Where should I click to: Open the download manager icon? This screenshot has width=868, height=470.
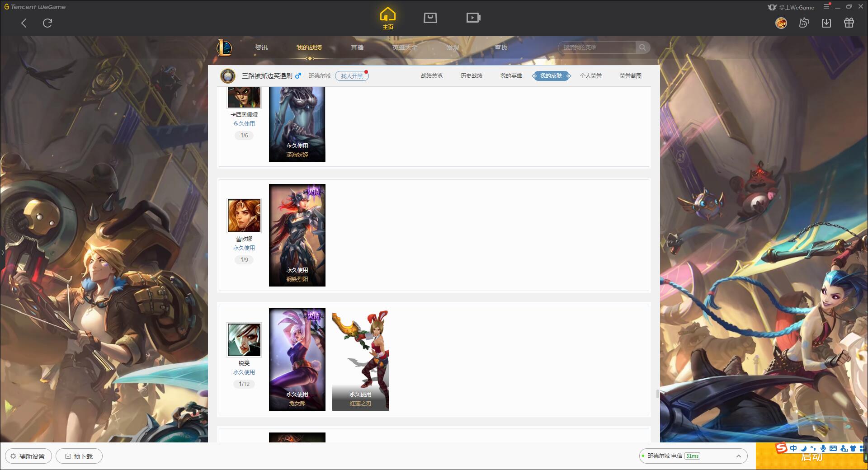826,23
